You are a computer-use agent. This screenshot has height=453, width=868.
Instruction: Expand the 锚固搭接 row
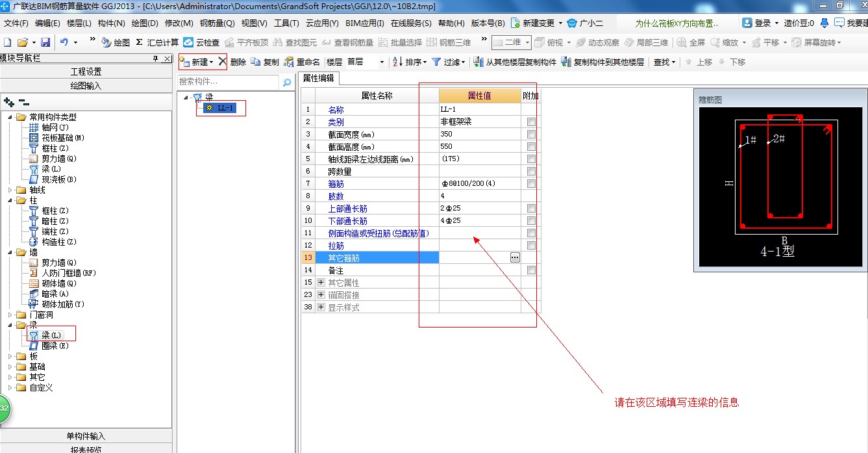click(321, 295)
